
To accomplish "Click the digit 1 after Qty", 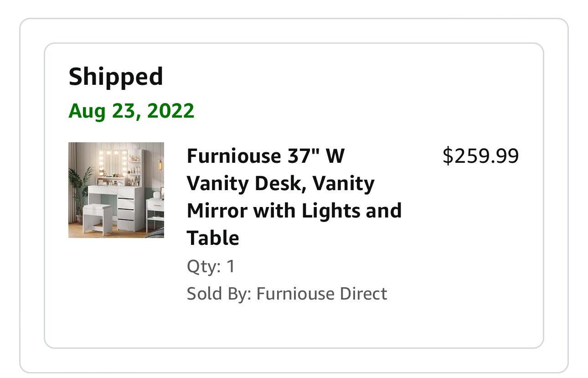I will point(231,266).
